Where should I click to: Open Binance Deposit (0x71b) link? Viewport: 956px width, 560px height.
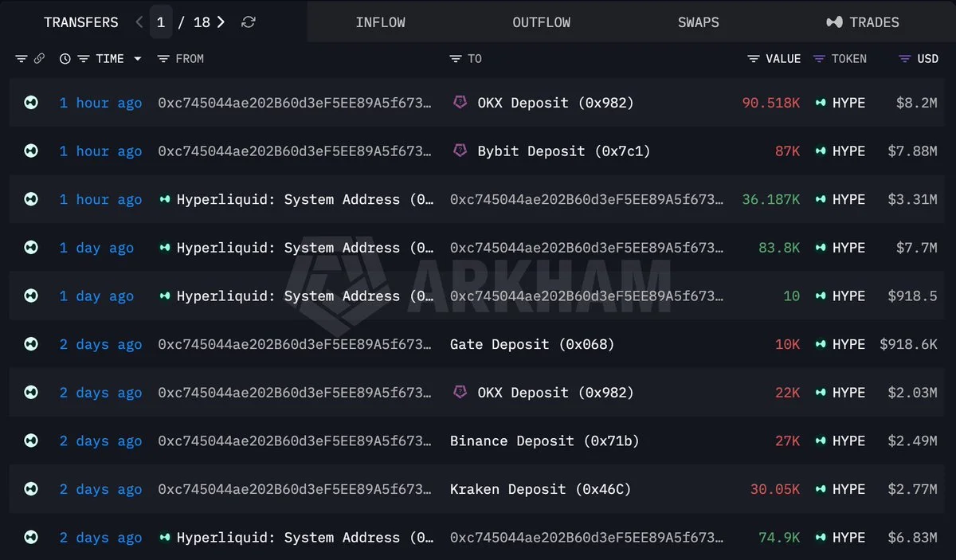[544, 441]
